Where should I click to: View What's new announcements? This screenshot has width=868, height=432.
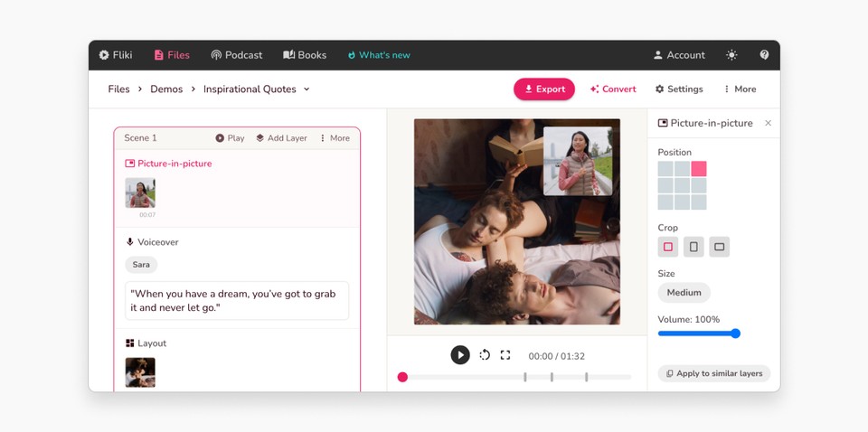379,55
